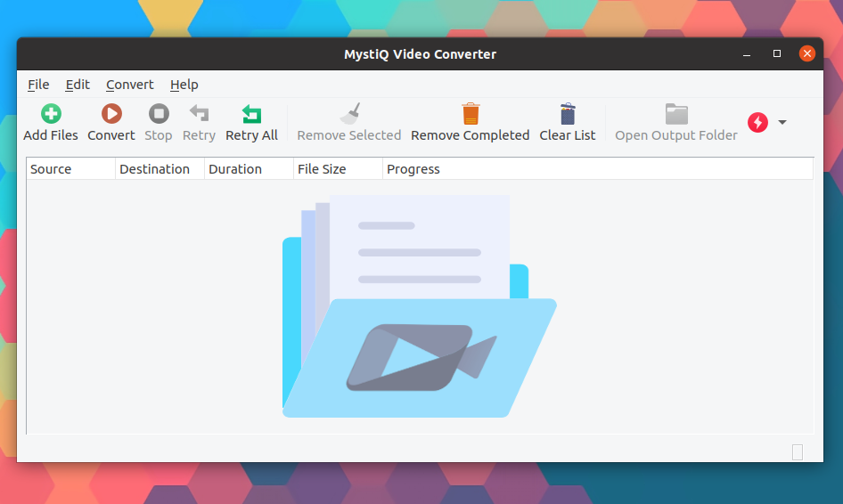Open the File menu
The width and height of the screenshot is (843, 504).
pyautogui.click(x=38, y=85)
